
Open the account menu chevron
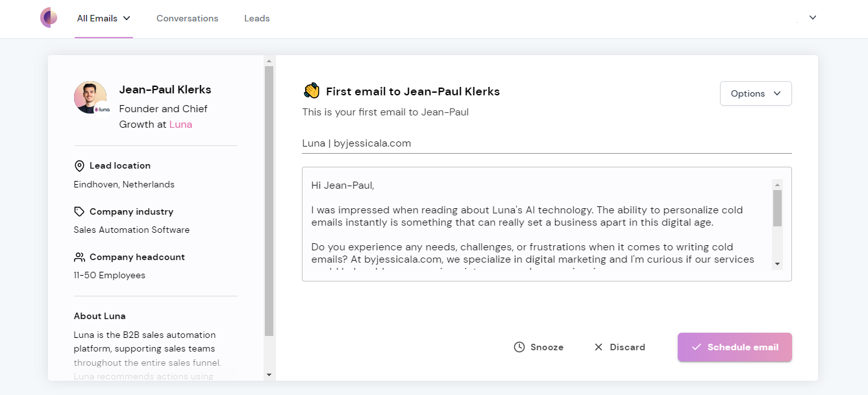[x=812, y=18]
